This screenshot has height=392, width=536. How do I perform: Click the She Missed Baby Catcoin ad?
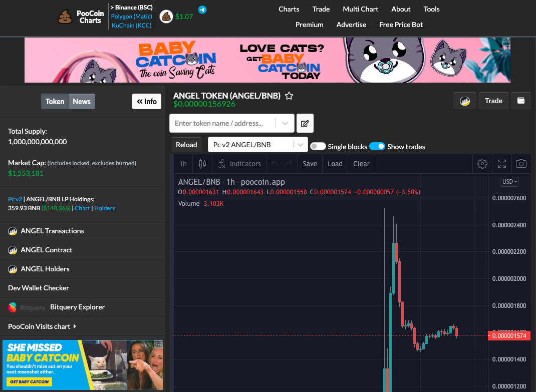[83, 365]
